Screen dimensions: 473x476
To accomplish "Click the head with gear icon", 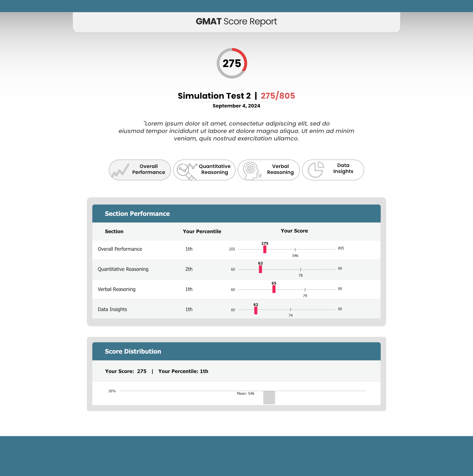I will [x=252, y=171].
